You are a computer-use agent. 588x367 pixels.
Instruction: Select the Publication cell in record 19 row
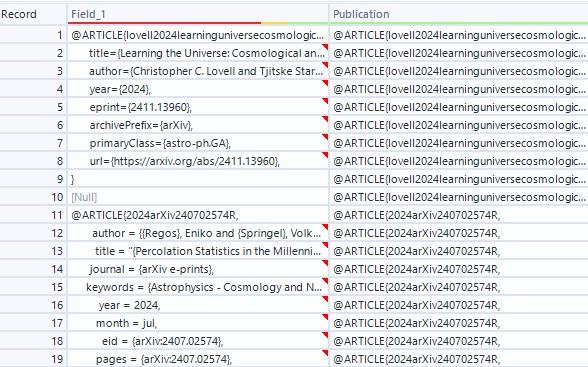pos(459,359)
